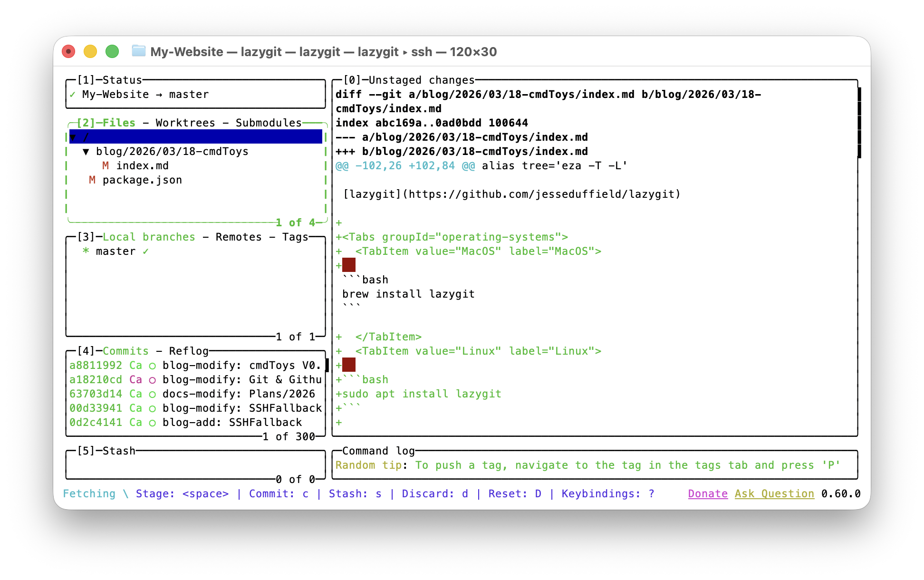Click the Ask Question link
Screen dimensions: 924x580
774,493
